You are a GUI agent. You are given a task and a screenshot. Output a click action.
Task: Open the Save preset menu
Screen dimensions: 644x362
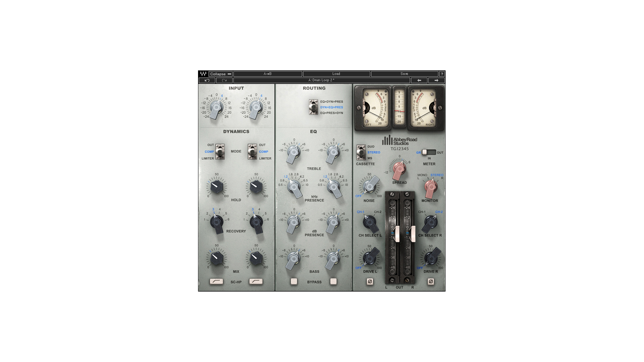405,74
